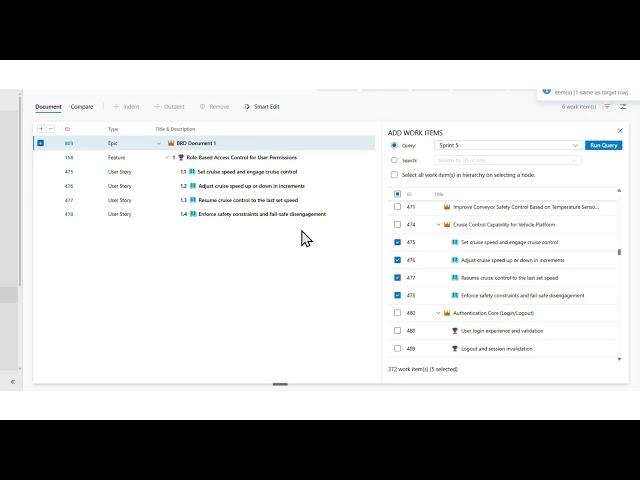Check the box for item 474
640x480 pixels.
point(397,224)
